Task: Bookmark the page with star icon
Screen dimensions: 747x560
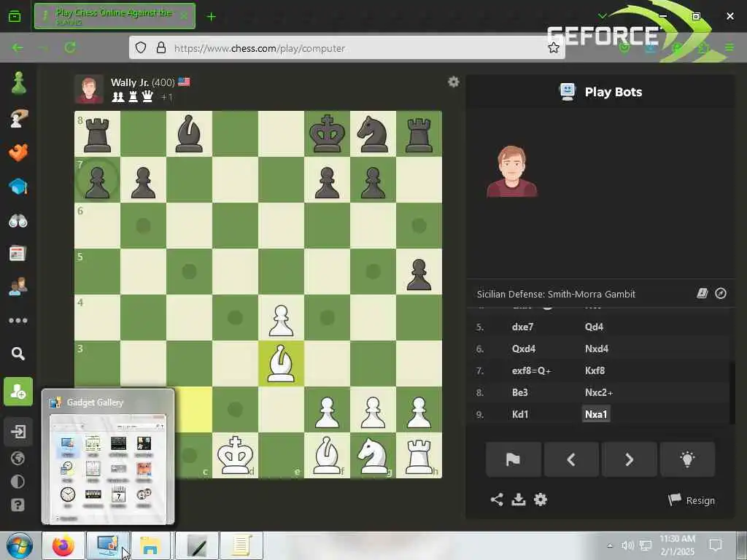Action: pos(553,47)
